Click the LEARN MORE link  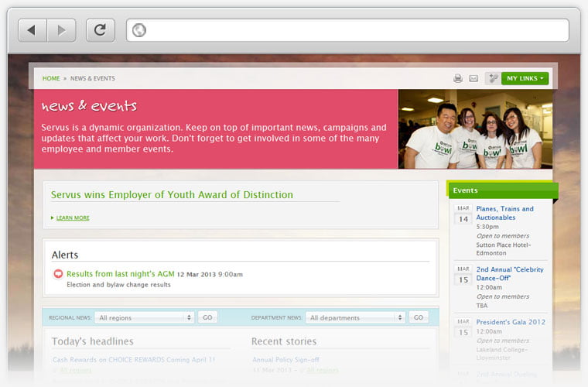pos(73,217)
